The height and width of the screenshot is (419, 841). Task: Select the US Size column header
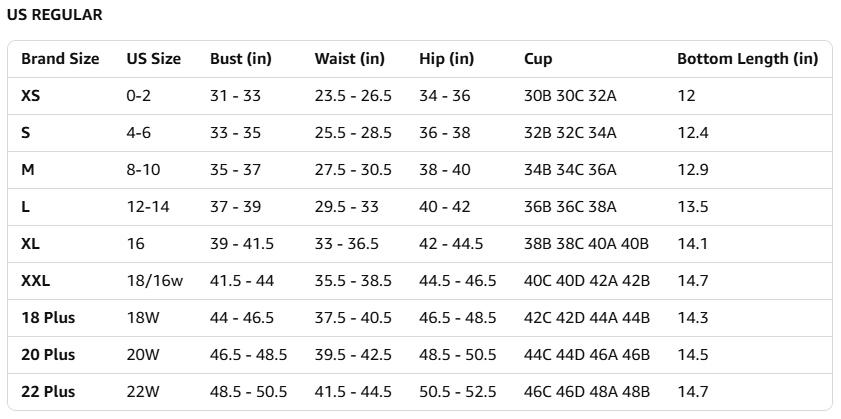(x=153, y=59)
